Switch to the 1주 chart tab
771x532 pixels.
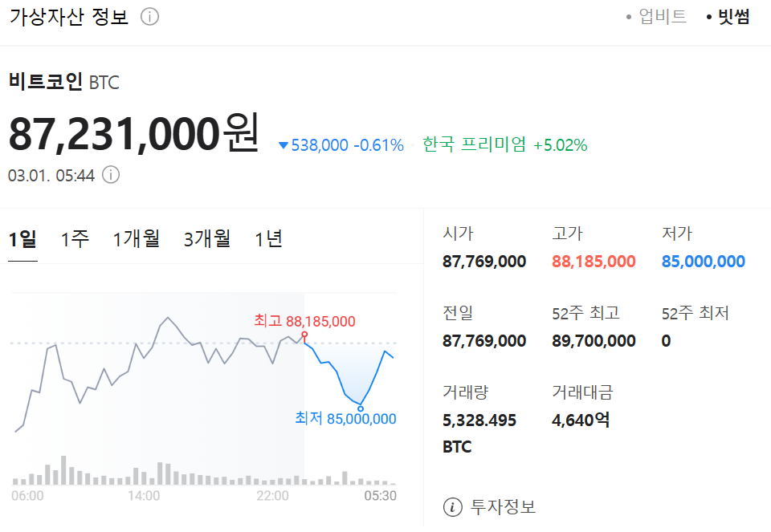click(x=73, y=238)
